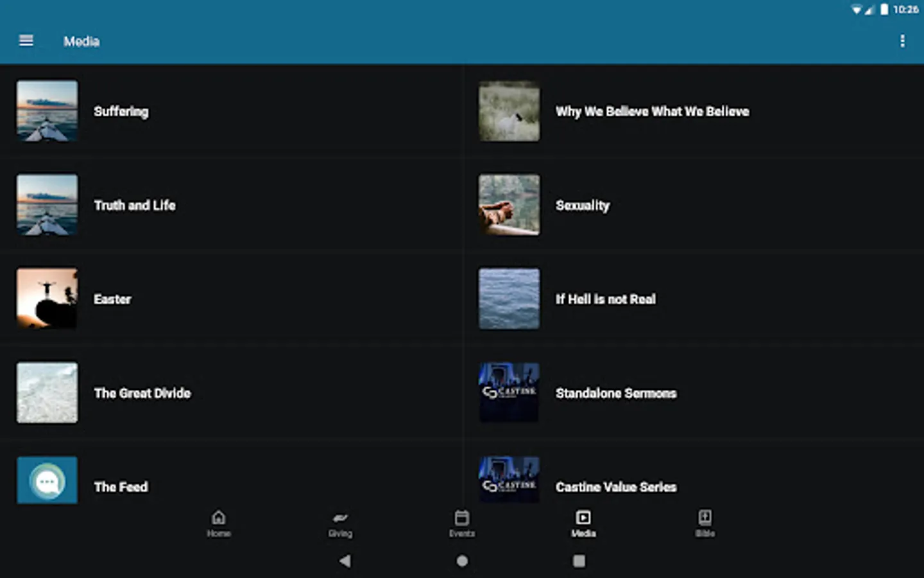Tap the Home icon in bottom navigation

(219, 517)
